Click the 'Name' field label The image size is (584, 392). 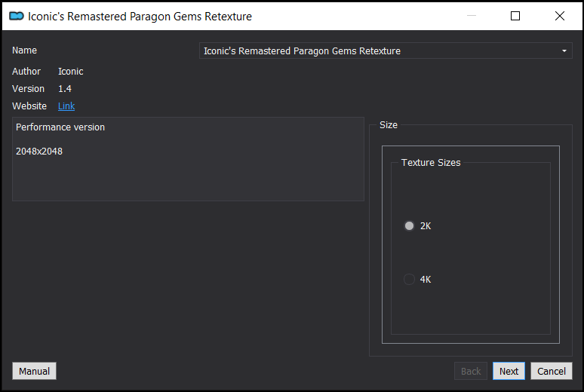pos(25,51)
